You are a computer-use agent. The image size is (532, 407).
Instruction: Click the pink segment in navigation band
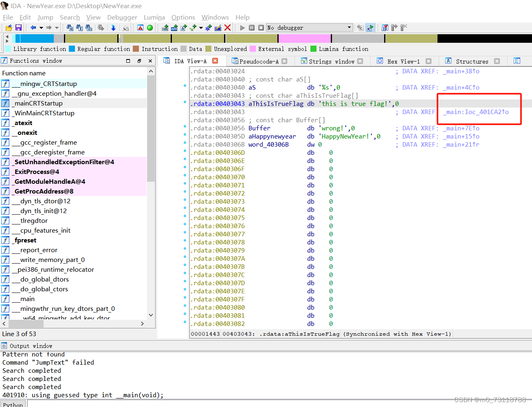[305, 38]
